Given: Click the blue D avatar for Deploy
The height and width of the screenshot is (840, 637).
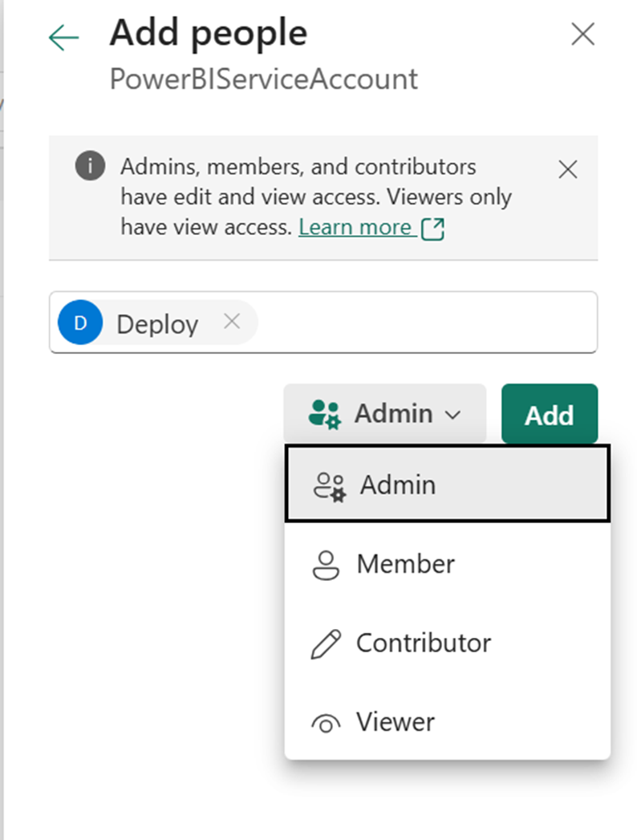Looking at the screenshot, I should pos(80,323).
